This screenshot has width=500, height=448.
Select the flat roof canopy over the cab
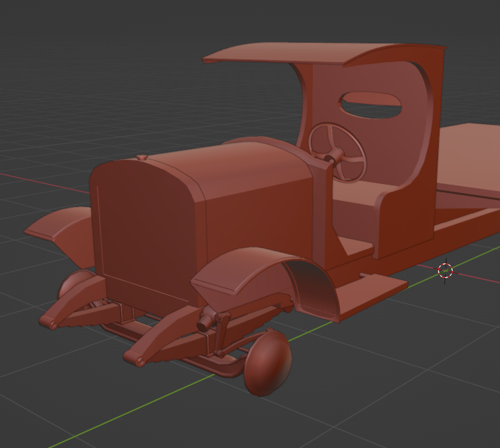point(324,55)
